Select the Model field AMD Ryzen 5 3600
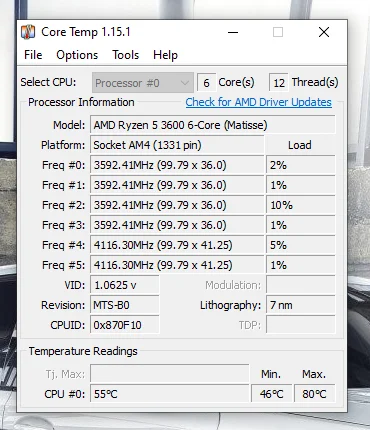 pos(212,125)
